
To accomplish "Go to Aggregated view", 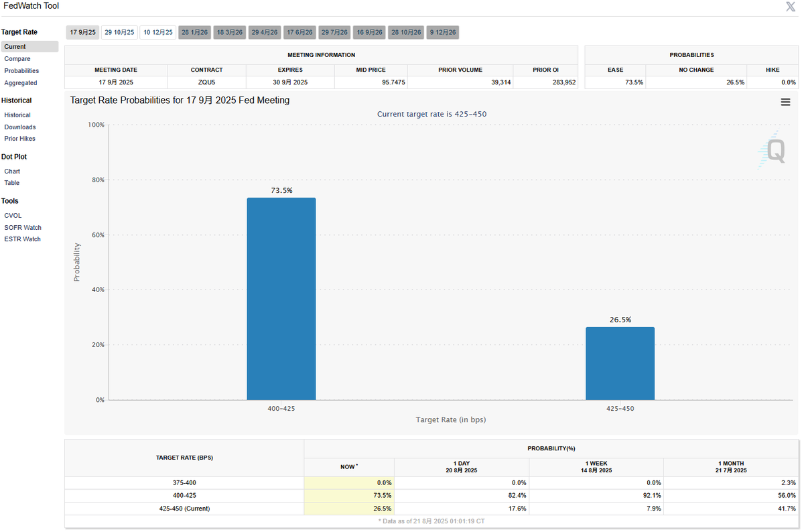I will [x=21, y=83].
